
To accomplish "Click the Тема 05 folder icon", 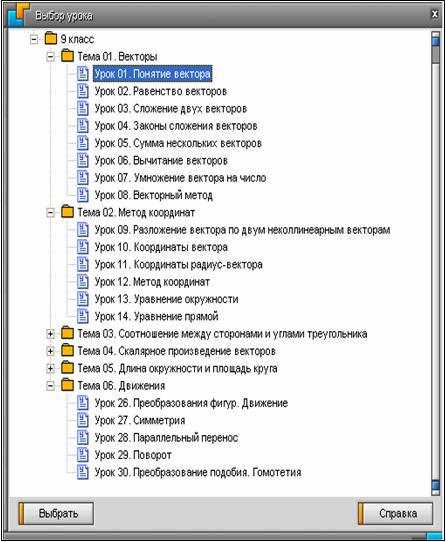I will (67, 367).
